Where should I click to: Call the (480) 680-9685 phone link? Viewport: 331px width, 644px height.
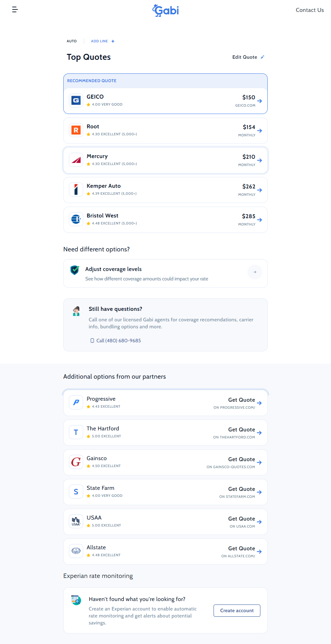pos(118,341)
